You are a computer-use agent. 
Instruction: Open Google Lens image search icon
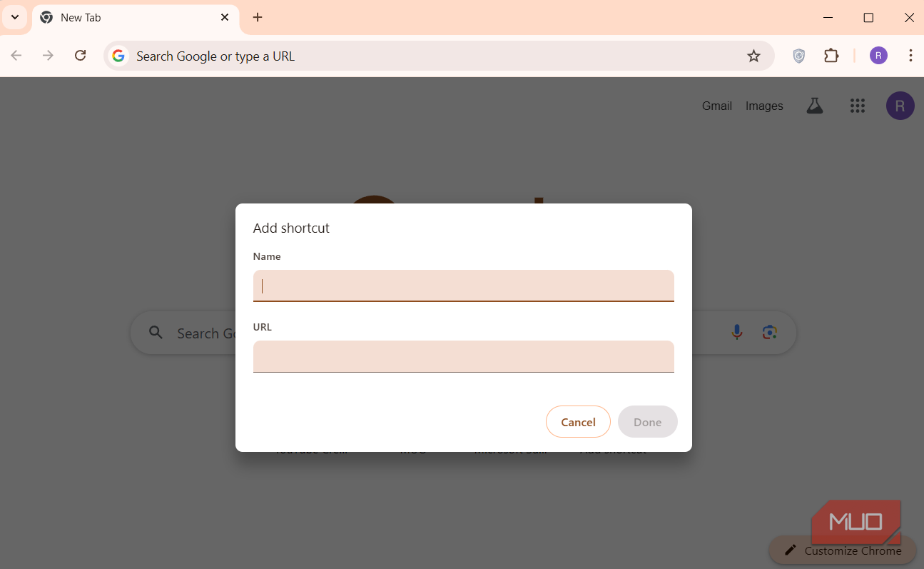pyautogui.click(x=769, y=332)
